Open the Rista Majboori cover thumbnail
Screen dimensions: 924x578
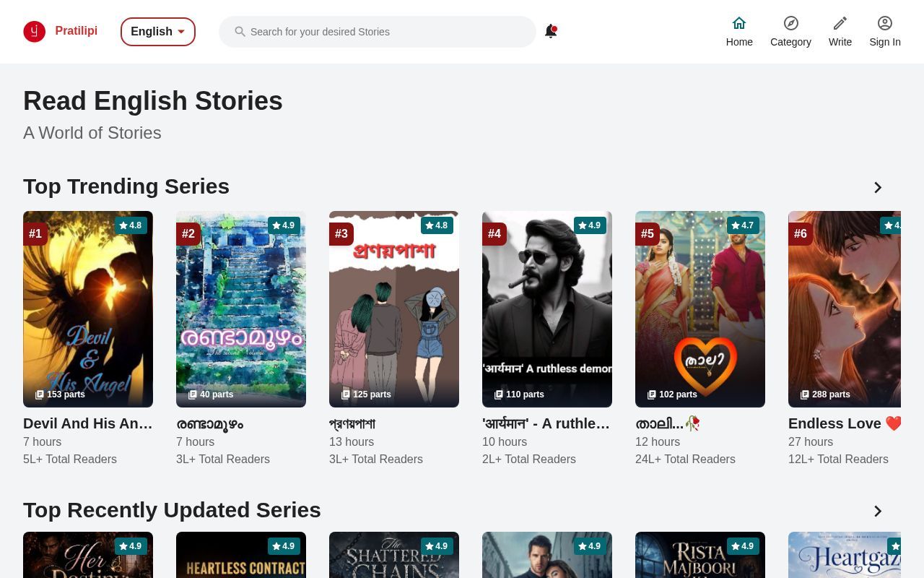(700, 555)
